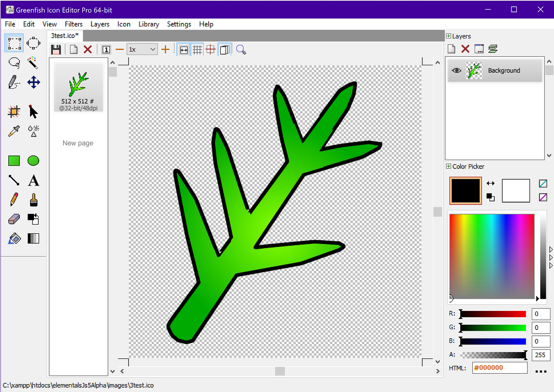Click the New page link
The image size is (554, 392).
click(x=78, y=143)
